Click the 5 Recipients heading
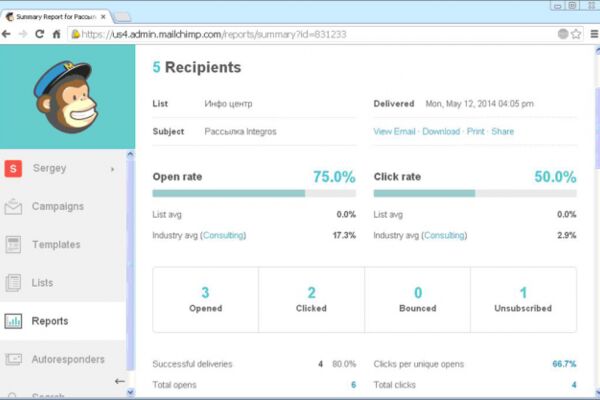Image resolution: width=600 pixels, height=400 pixels. [x=197, y=67]
